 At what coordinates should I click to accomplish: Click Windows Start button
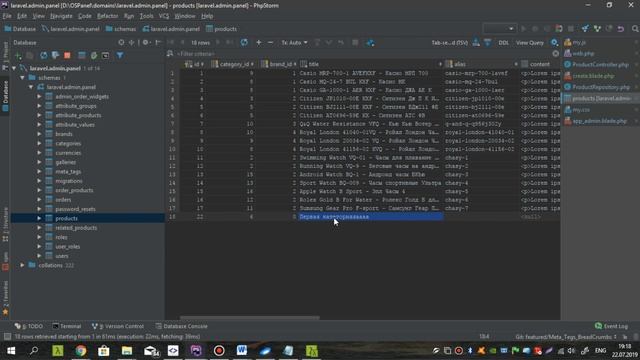11,351
